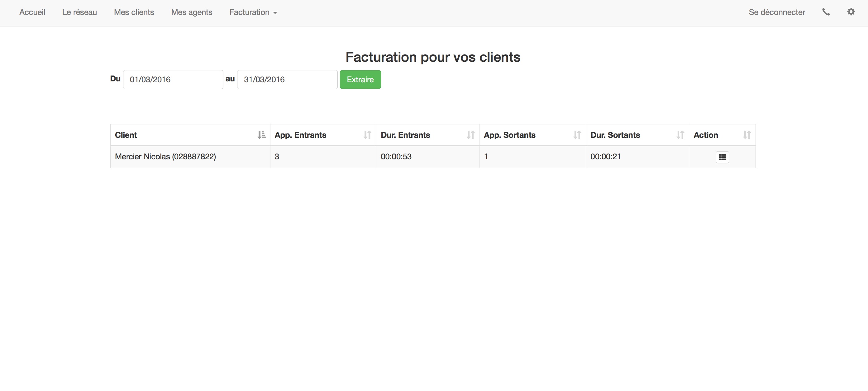Viewport: 868px width, 391px height.
Task: Focus the Du start date field
Action: pos(173,80)
